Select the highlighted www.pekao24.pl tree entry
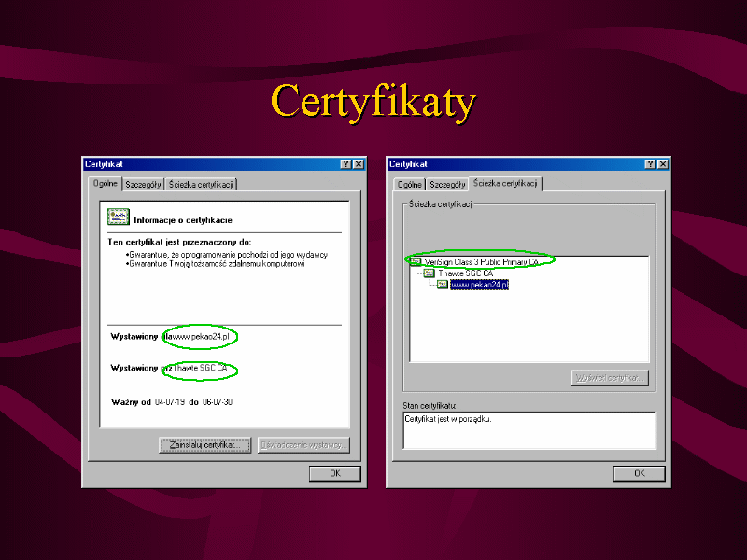The width and height of the screenshot is (747, 560). [x=479, y=285]
